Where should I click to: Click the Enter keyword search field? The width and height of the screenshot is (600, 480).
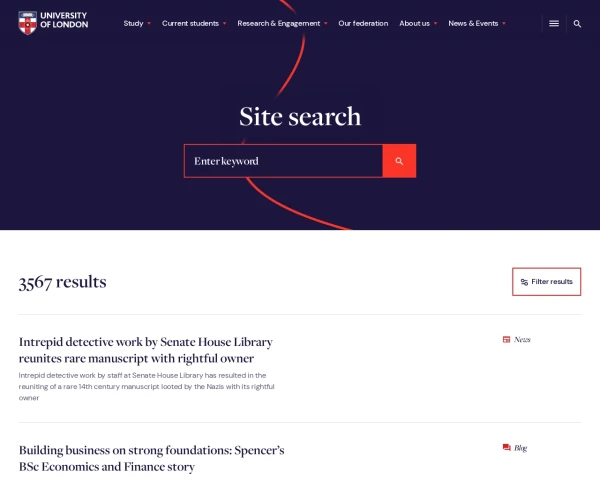(283, 161)
